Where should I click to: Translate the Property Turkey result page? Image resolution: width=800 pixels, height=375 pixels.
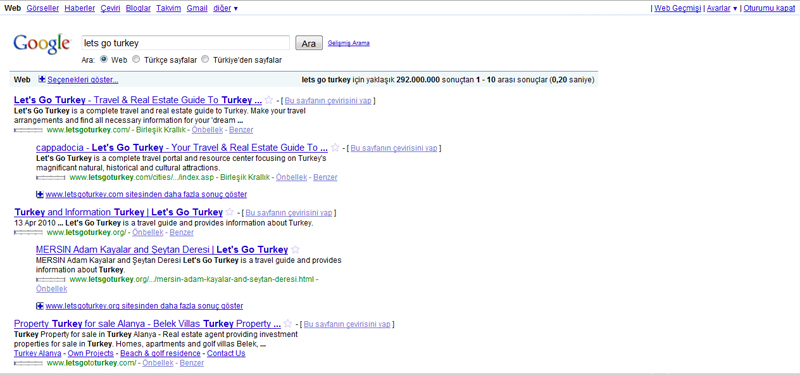pos(346,324)
